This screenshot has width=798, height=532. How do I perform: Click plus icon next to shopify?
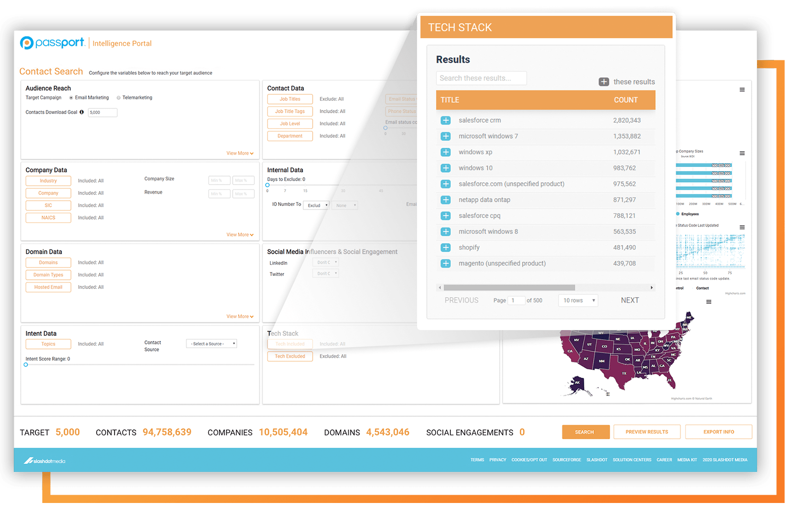446,247
